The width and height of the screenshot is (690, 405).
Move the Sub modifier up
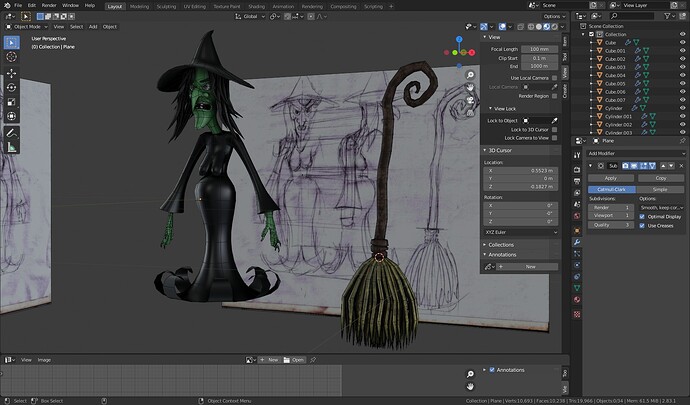(663, 166)
